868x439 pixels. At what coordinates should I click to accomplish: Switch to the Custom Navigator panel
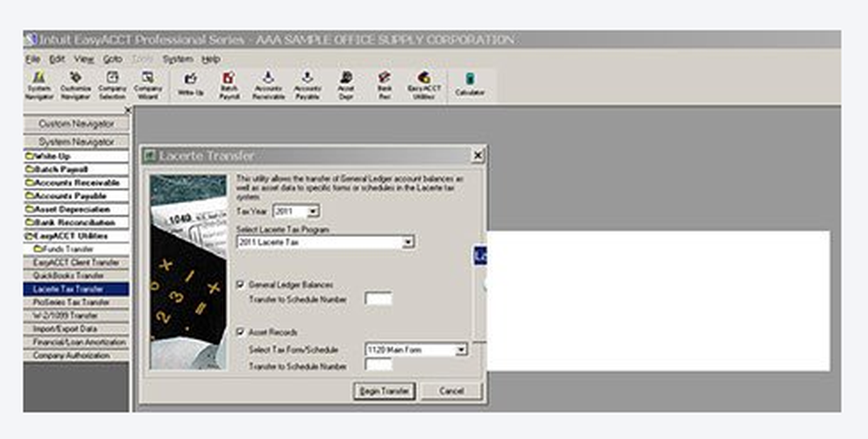click(76, 123)
